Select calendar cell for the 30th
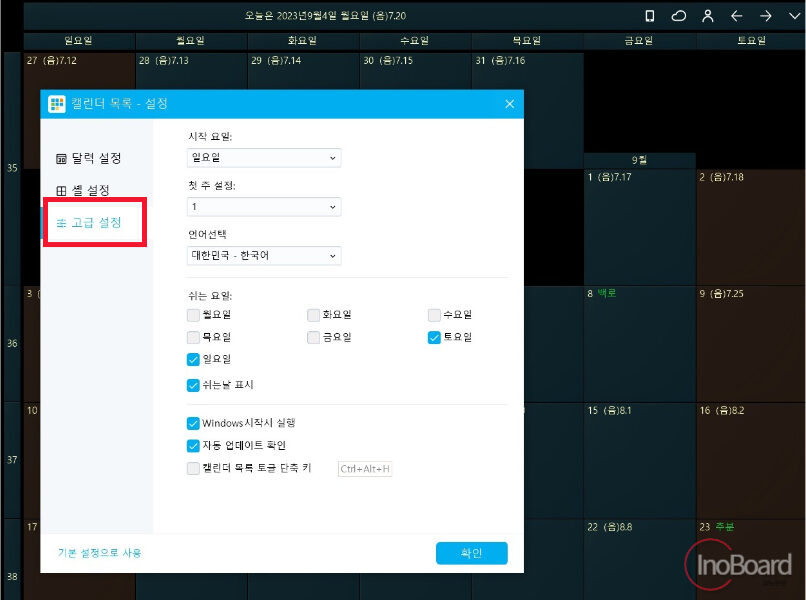 click(x=415, y=71)
